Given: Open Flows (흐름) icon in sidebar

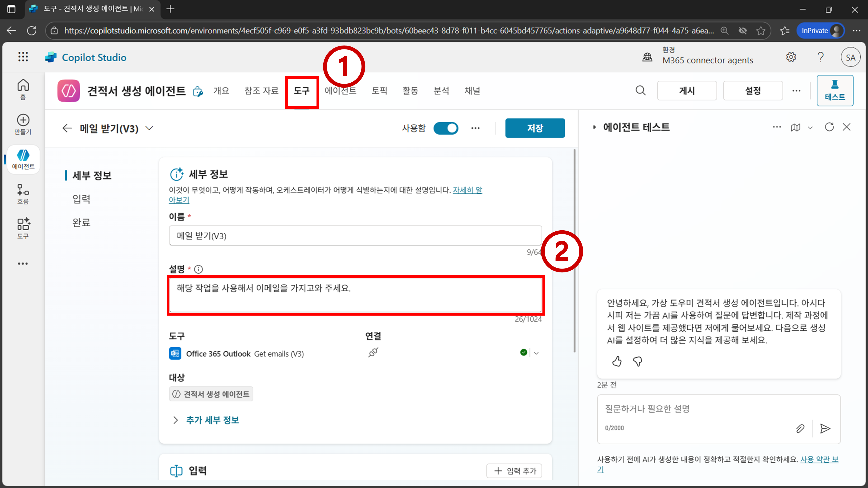Looking at the screenshot, I should tap(23, 193).
